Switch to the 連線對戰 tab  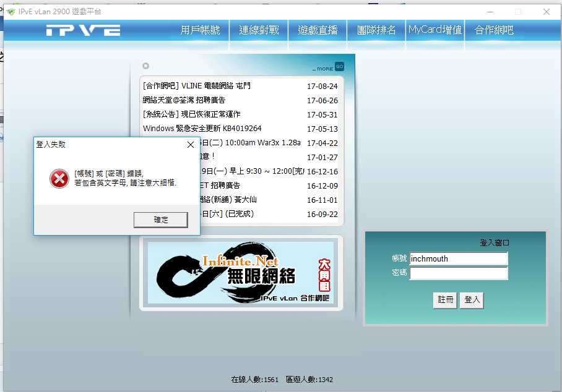click(x=259, y=30)
